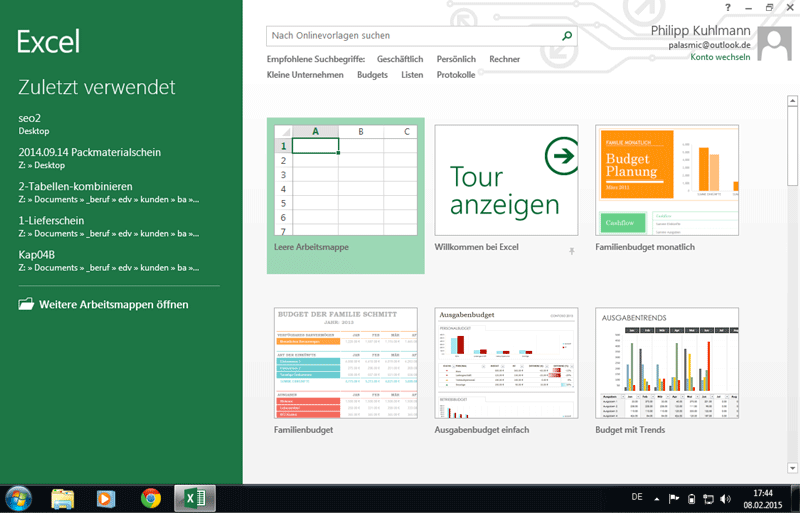Search for the suggested term Listen

coord(412,75)
